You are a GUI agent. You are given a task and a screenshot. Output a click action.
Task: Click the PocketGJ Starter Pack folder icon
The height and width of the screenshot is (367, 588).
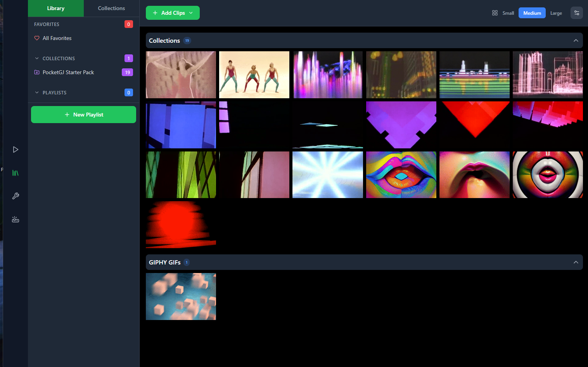click(x=37, y=72)
